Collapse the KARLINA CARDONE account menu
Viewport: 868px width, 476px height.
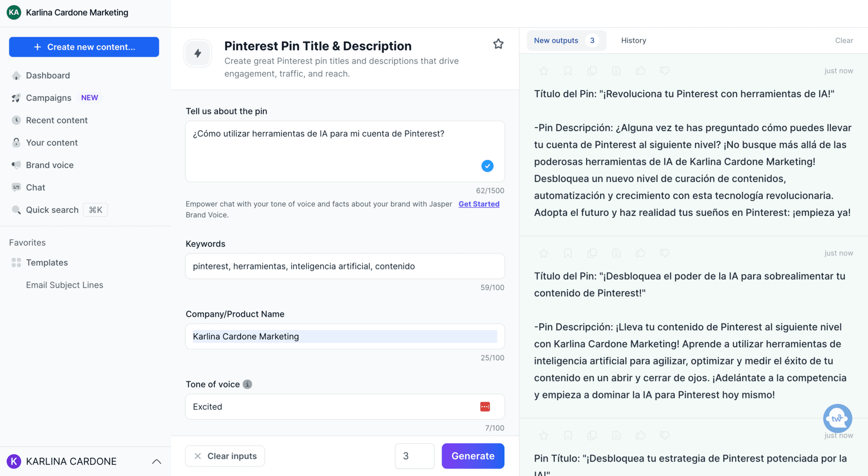[x=157, y=461]
